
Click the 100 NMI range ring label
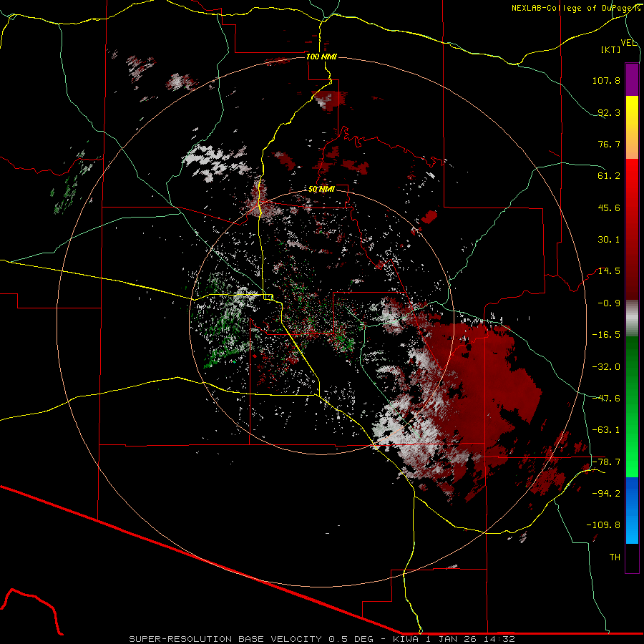(321, 57)
